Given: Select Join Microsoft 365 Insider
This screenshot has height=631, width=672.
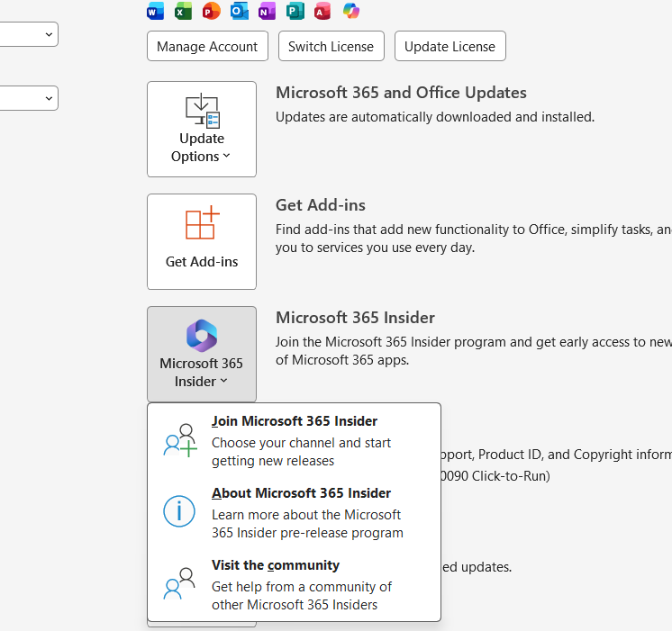Looking at the screenshot, I should pos(294,440).
